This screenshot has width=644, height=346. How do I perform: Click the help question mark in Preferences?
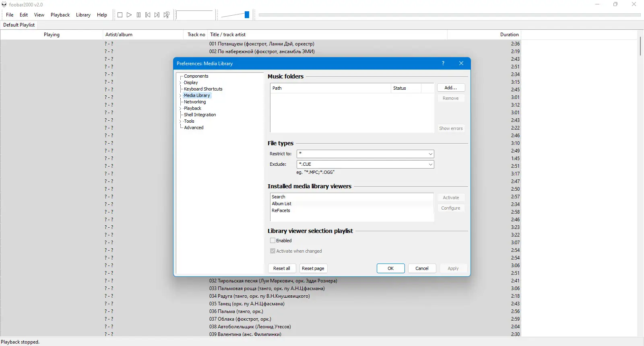443,63
